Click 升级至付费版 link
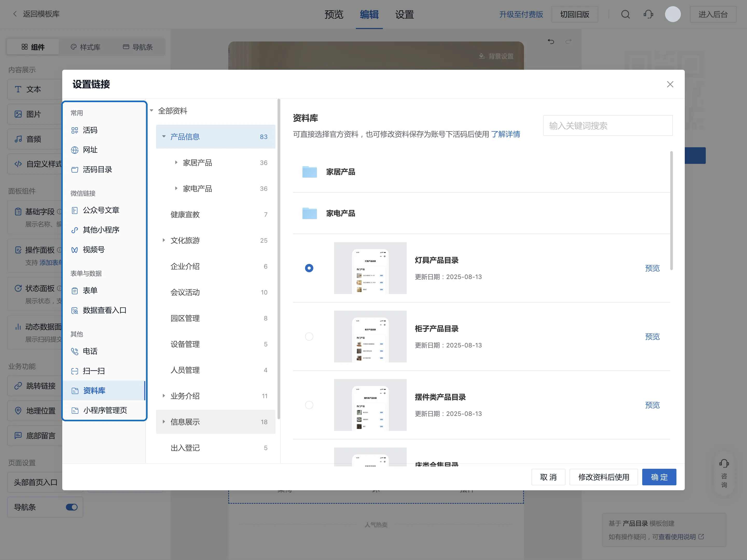Screen dimensions: 747x560 [x=521, y=15]
